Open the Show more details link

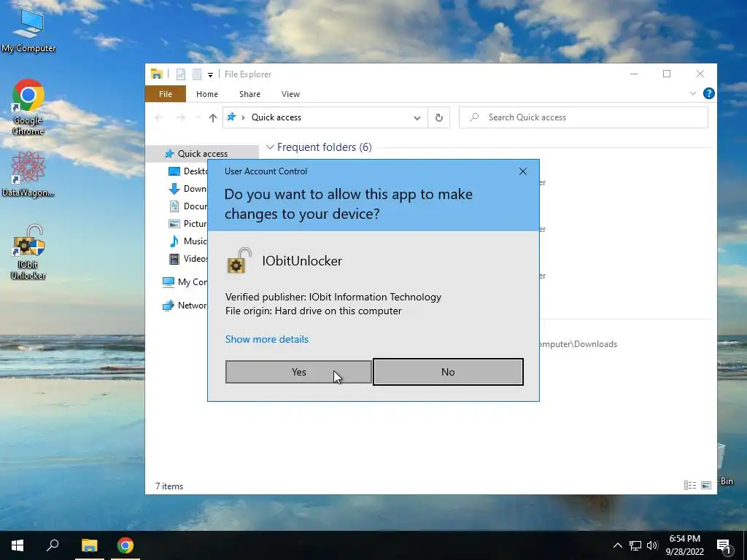[267, 339]
